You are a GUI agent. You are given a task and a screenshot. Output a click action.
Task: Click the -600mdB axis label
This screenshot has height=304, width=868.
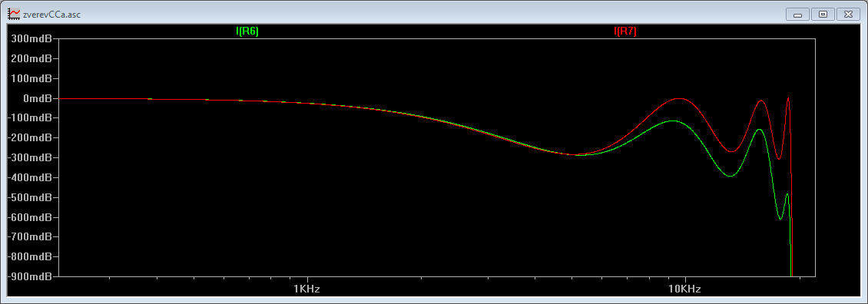pyautogui.click(x=30, y=217)
